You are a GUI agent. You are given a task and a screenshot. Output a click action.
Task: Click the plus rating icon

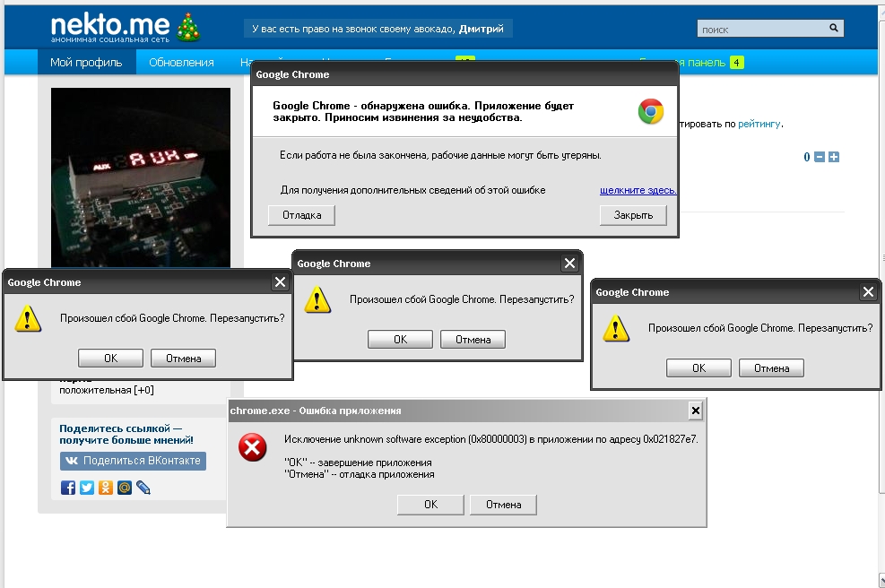tap(834, 157)
